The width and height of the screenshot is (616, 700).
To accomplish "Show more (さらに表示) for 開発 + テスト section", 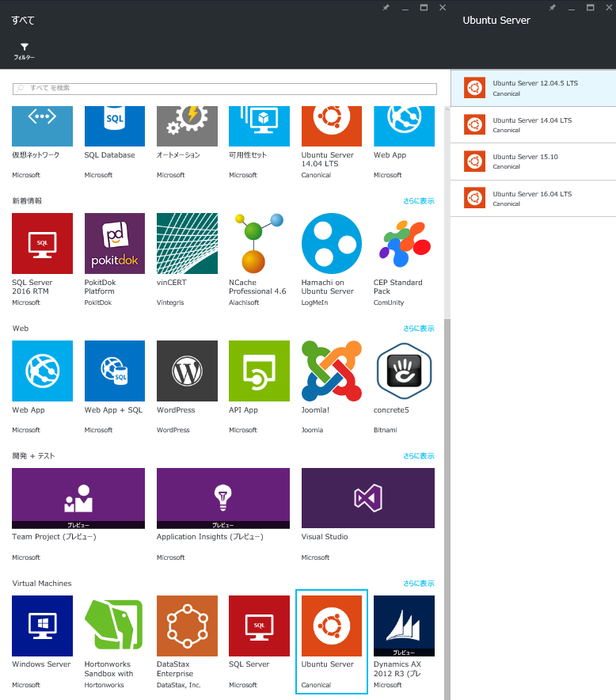I will (419, 456).
